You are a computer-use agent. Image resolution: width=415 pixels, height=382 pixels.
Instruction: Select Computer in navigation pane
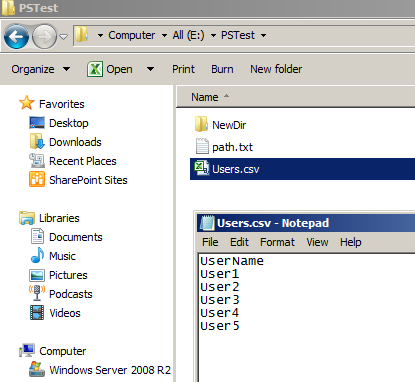[x=63, y=351]
